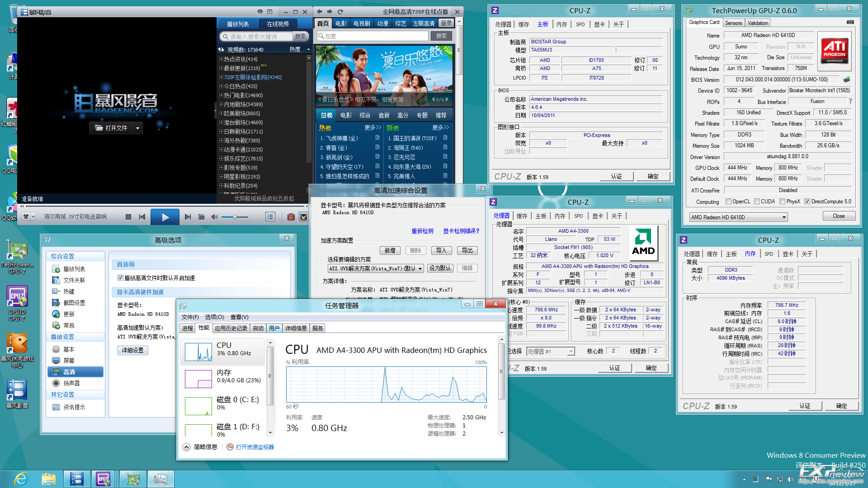Go forward in the online video browser
868x488 pixels.
coord(330,12)
